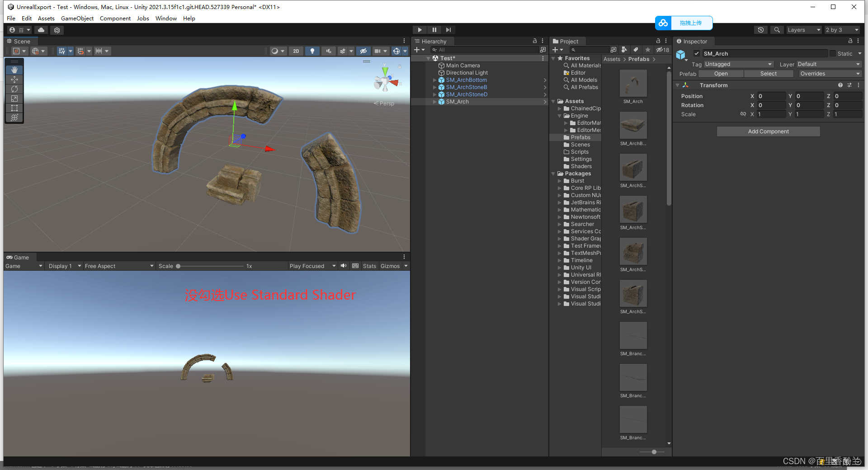Open the Overrides dropdown
This screenshot has width=868, height=470.
pyautogui.click(x=830, y=74)
